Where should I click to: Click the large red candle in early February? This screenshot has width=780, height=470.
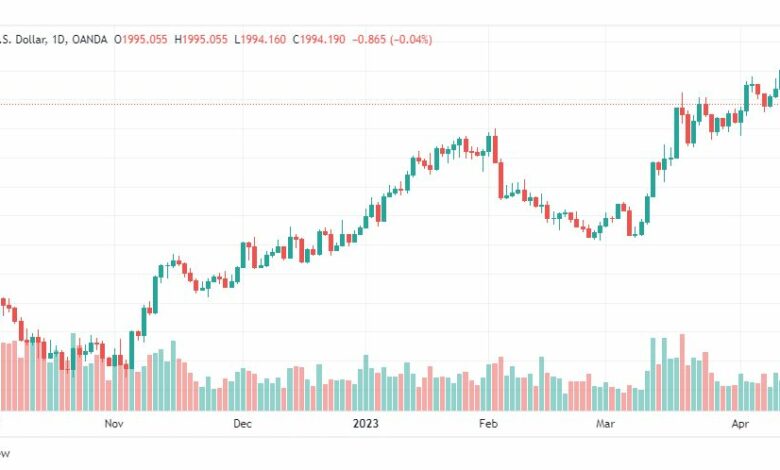coord(500,180)
